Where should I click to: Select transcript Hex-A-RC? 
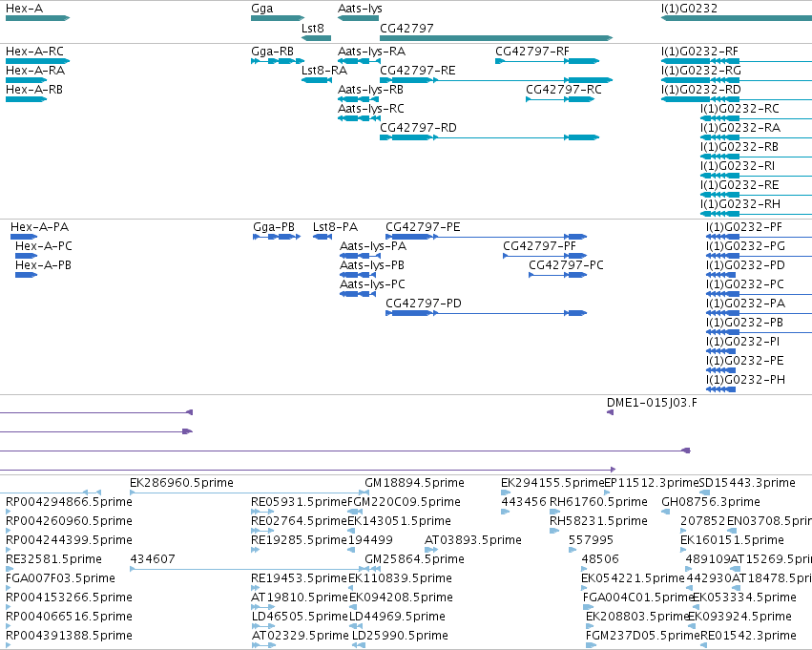(37, 61)
